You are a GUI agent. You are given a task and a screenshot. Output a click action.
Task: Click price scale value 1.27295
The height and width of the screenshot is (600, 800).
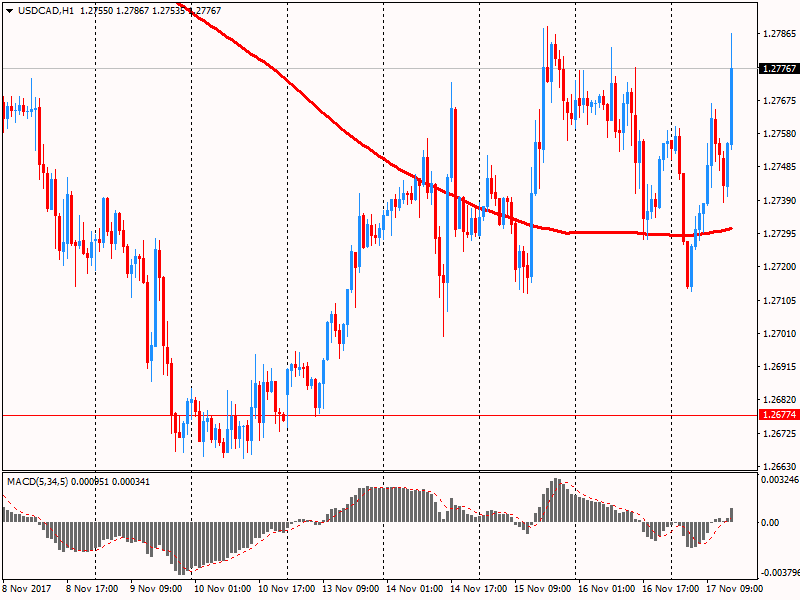click(x=779, y=234)
